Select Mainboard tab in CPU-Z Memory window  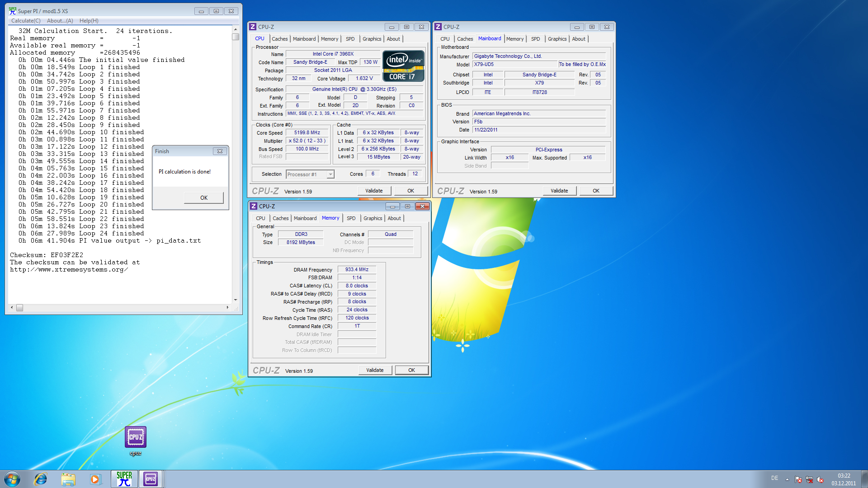[305, 218]
